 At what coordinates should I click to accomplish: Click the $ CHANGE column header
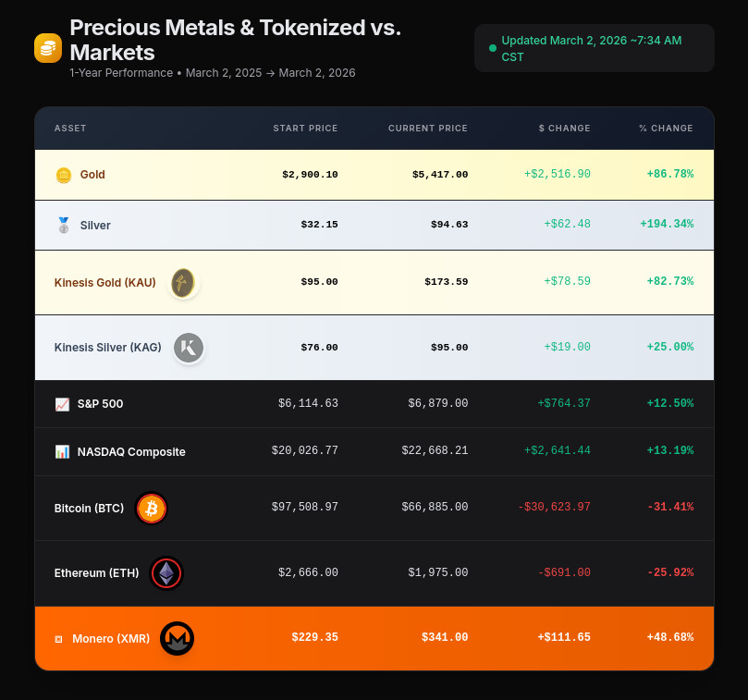(564, 129)
